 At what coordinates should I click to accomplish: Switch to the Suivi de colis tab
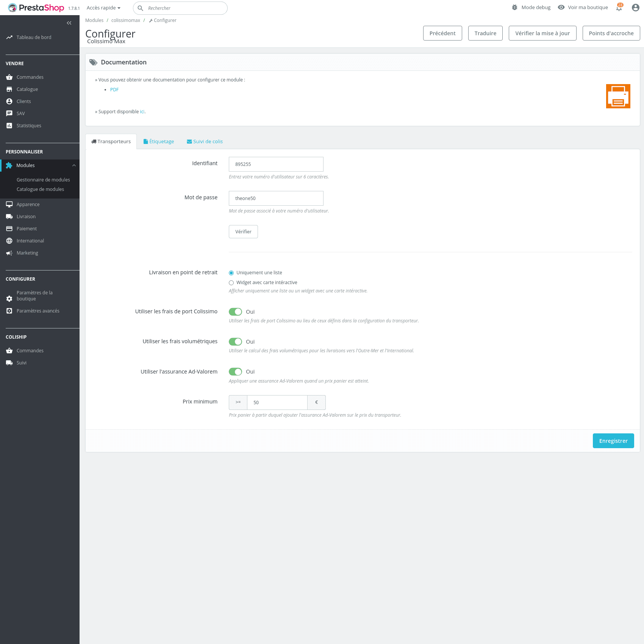pos(205,142)
